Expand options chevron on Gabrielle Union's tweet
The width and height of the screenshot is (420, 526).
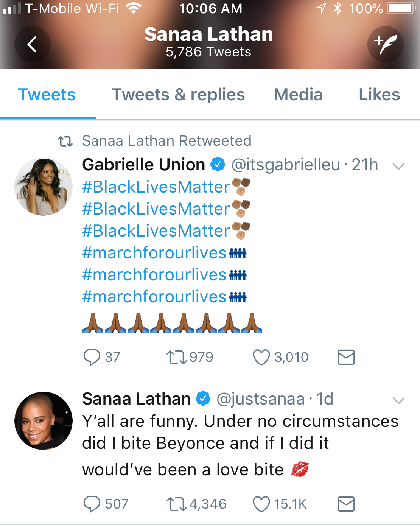(x=399, y=166)
